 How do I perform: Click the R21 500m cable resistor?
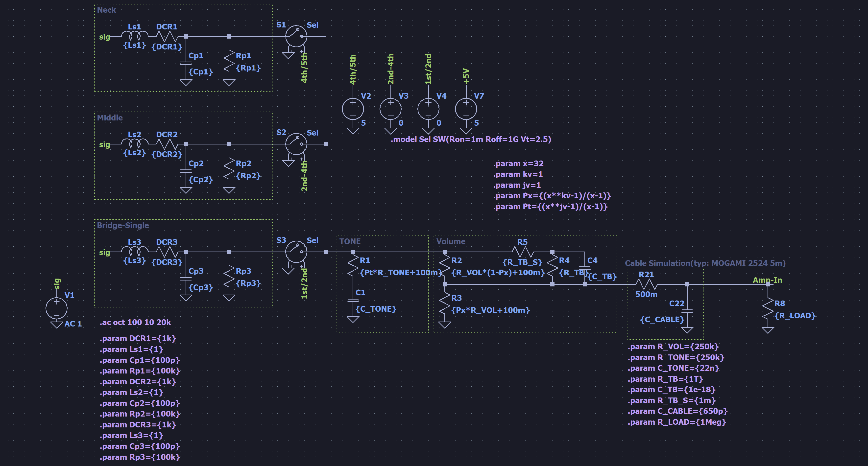[646, 284]
